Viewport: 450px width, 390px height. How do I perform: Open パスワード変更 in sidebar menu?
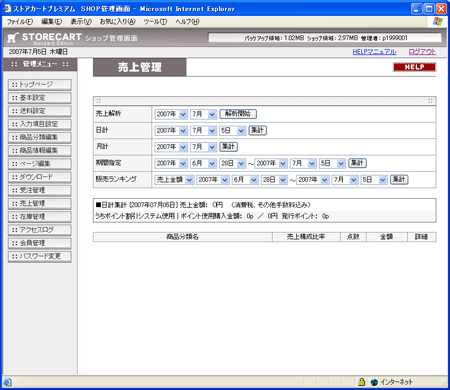40,256
